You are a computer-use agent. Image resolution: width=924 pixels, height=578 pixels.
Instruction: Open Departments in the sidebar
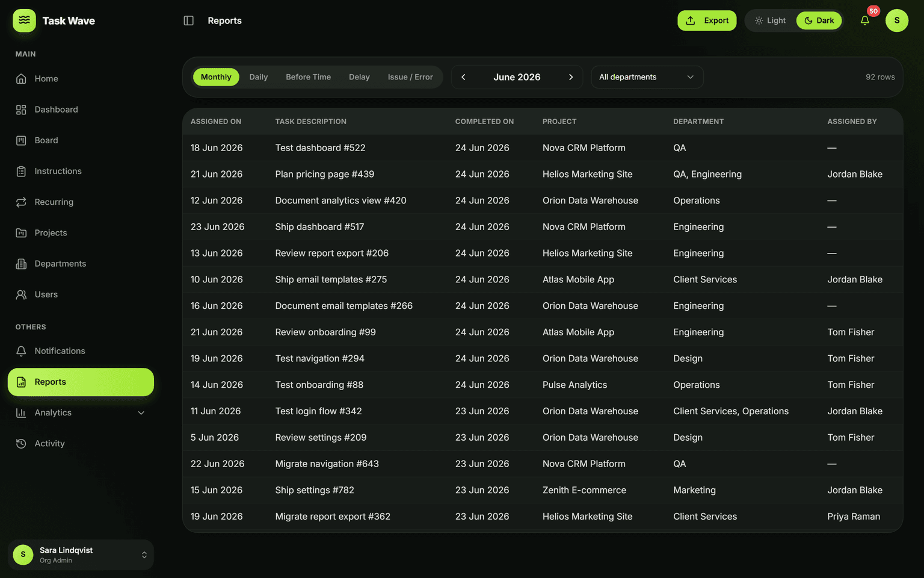tap(81, 264)
